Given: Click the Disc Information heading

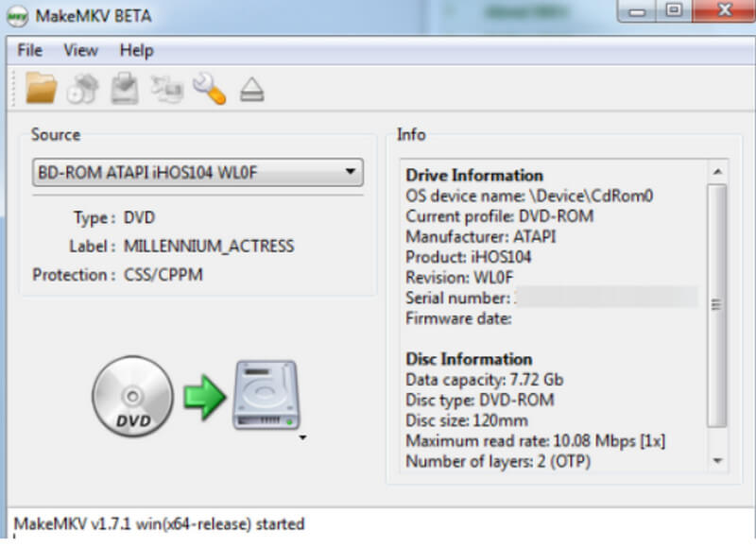Looking at the screenshot, I should tap(469, 359).
